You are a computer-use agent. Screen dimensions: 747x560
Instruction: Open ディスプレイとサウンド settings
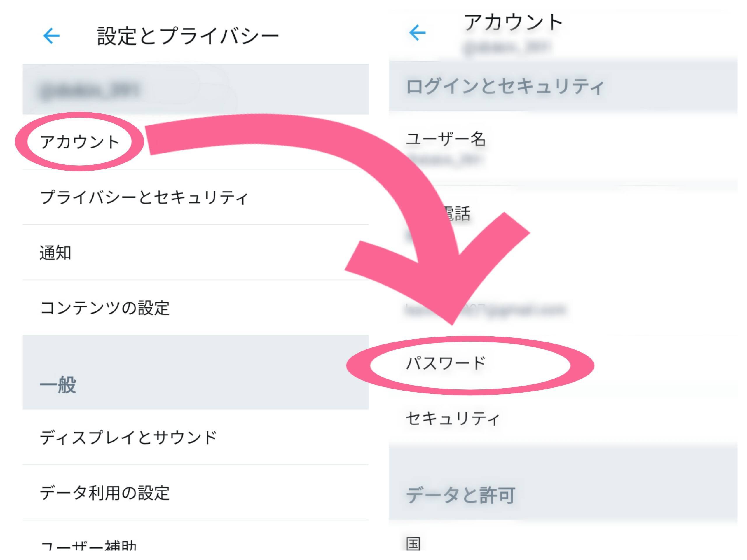(128, 437)
